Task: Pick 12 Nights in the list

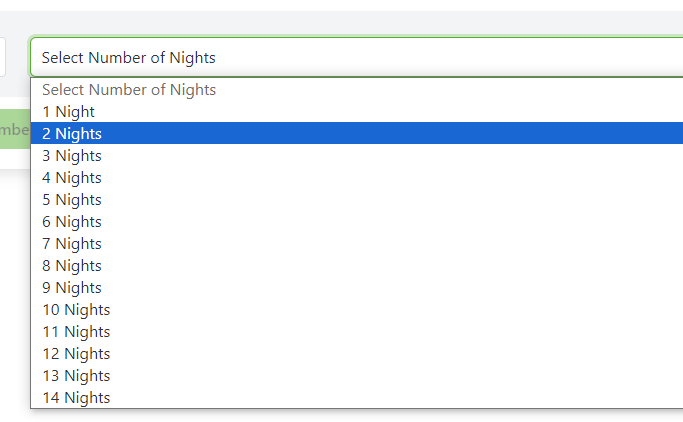Action: [76, 354]
